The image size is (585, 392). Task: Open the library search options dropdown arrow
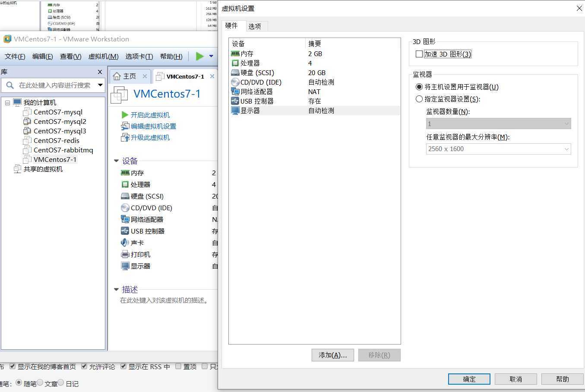(x=100, y=85)
